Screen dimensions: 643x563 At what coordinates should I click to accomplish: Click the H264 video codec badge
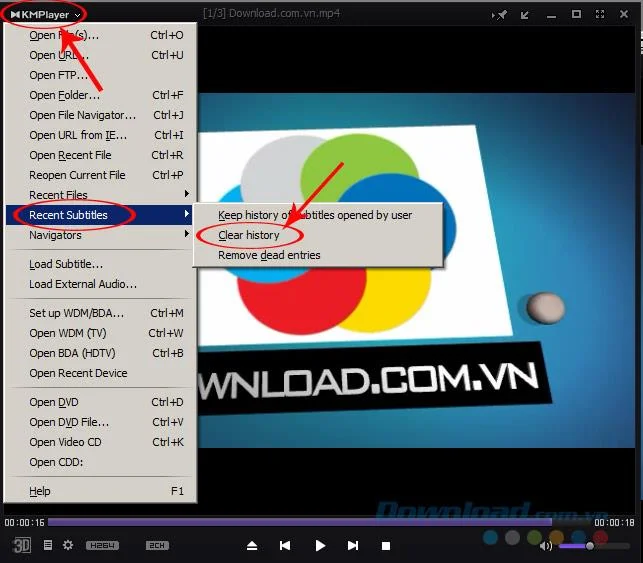(102, 545)
